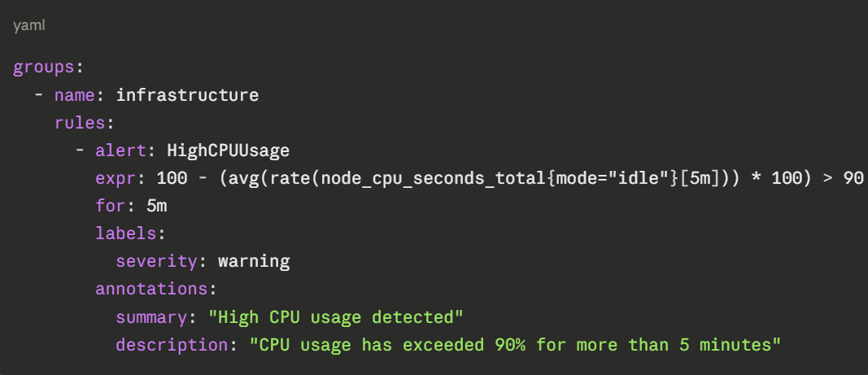
Task: Click the alert key
Action: click(120, 150)
